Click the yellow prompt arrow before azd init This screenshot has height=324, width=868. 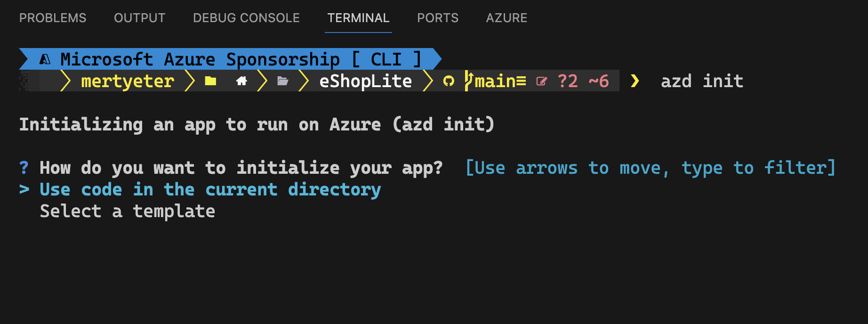tap(635, 81)
